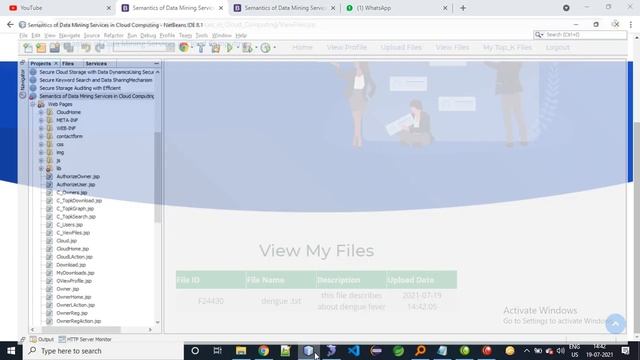Image resolution: width=640 pixels, height=360 pixels.
Task: Click the NetBeans New Project toolbar icon
Action: (41, 48)
